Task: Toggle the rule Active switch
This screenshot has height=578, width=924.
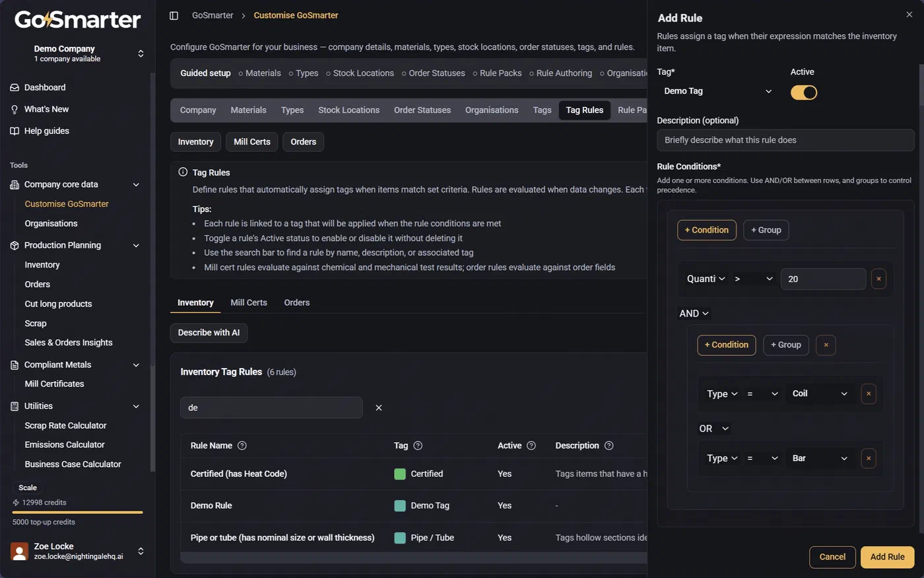Action: (804, 92)
